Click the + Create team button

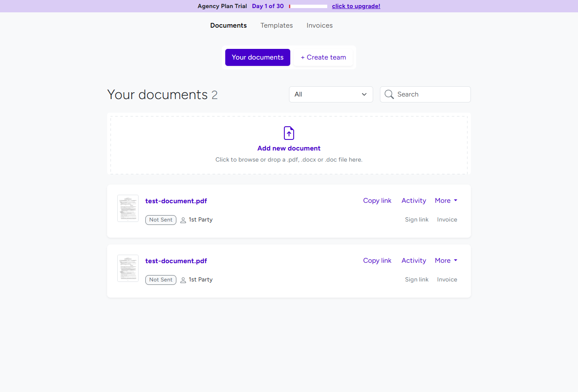coord(323,57)
